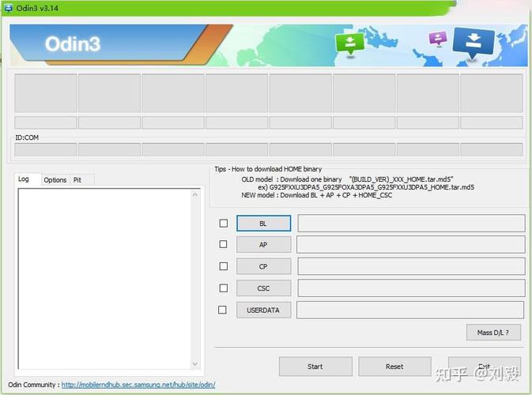Click the log scrollbar down arrow

[195, 364]
